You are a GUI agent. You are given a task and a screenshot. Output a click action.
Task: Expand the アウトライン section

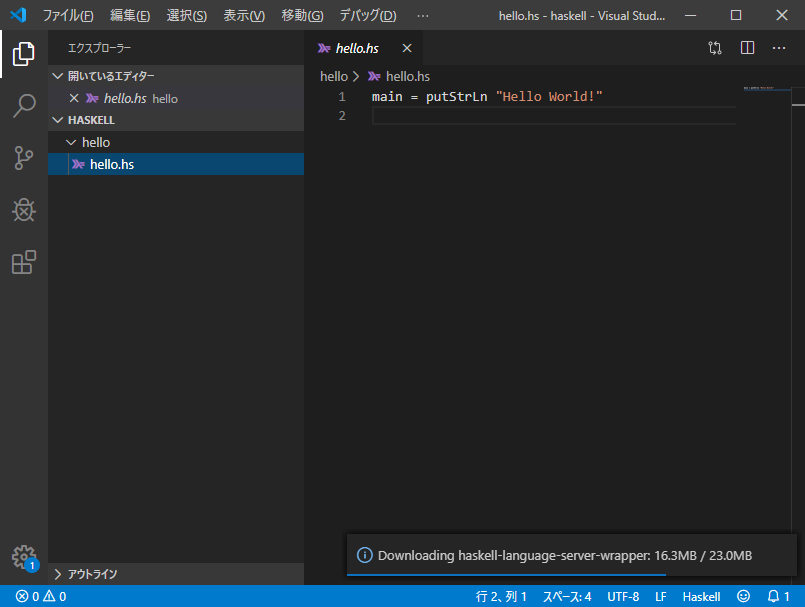tap(90, 574)
